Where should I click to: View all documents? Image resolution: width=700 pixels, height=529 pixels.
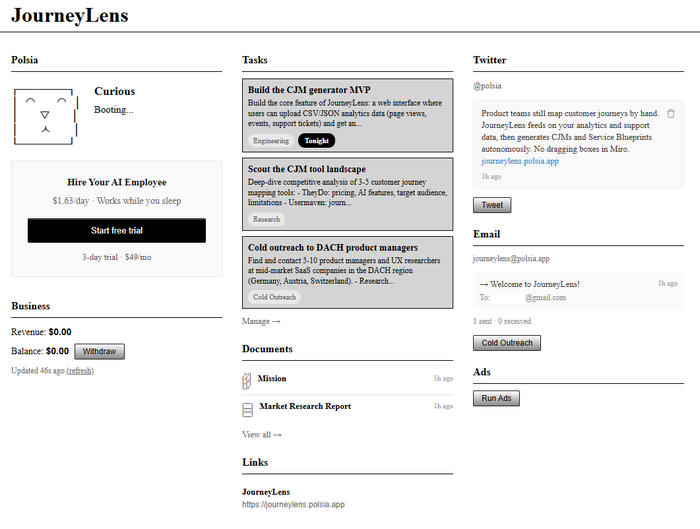point(262,434)
